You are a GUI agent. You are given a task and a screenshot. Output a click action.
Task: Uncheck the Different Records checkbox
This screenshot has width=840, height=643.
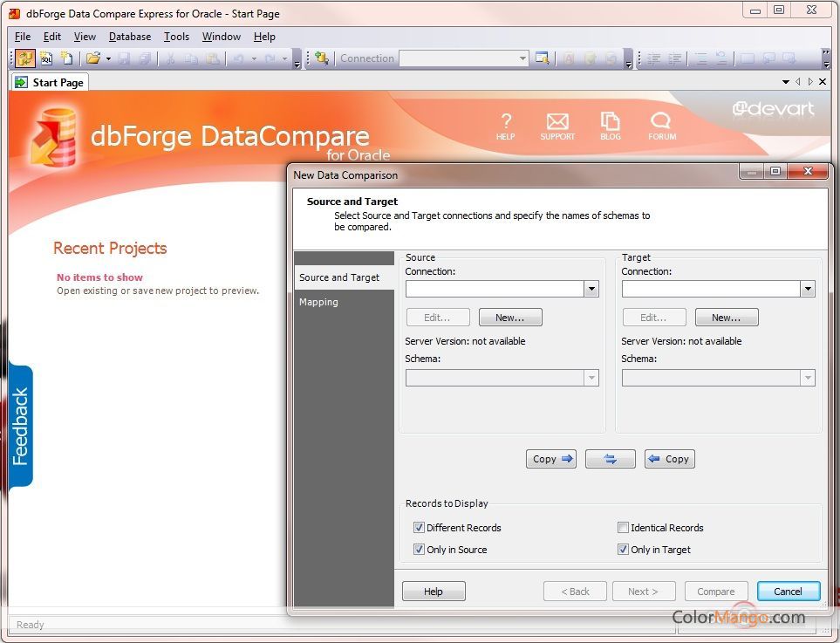420,527
